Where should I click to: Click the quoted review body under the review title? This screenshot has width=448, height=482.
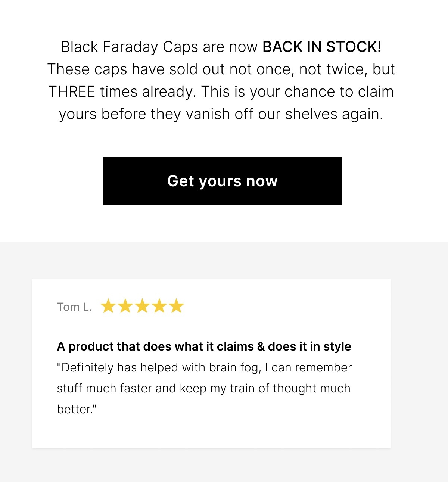[x=203, y=388]
